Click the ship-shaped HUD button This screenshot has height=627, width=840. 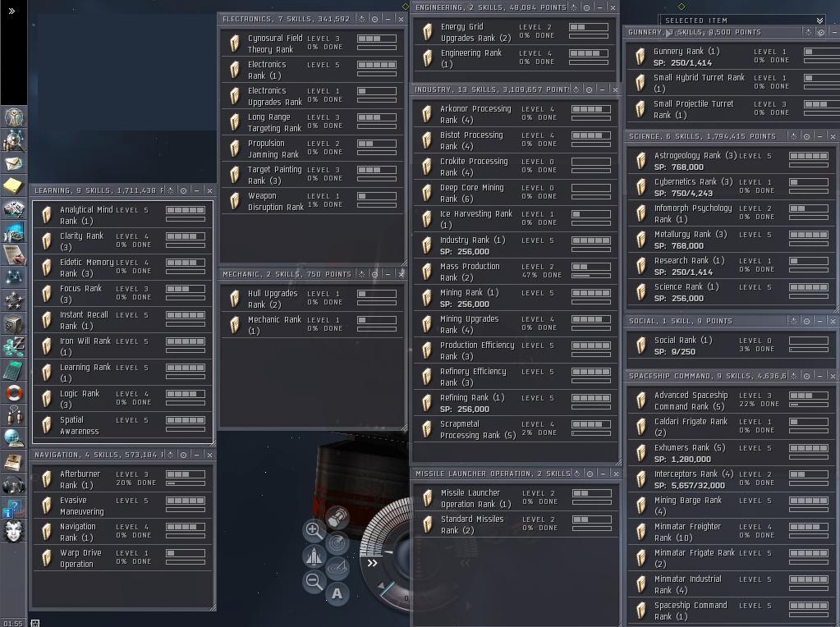click(314, 556)
